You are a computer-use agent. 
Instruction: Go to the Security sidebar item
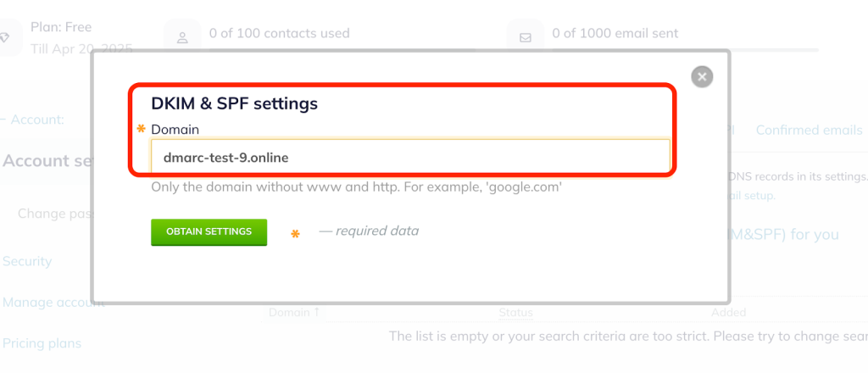[26, 261]
